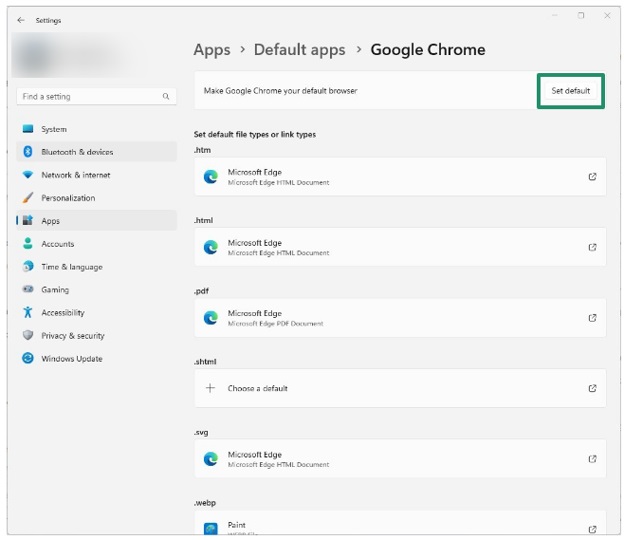This screenshot has width=624, height=540.
Task: Open Bluetooth & devices settings
Action: click(97, 152)
